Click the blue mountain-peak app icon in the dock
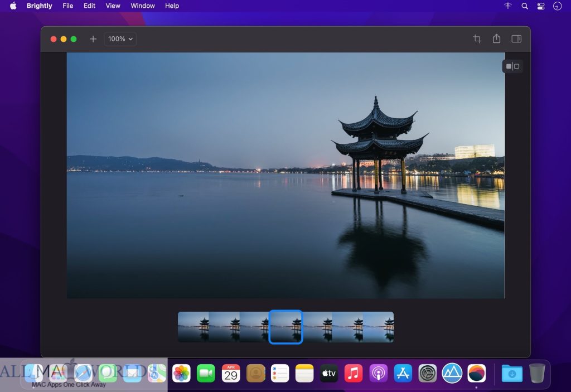The image size is (571, 392). click(x=452, y=374)
